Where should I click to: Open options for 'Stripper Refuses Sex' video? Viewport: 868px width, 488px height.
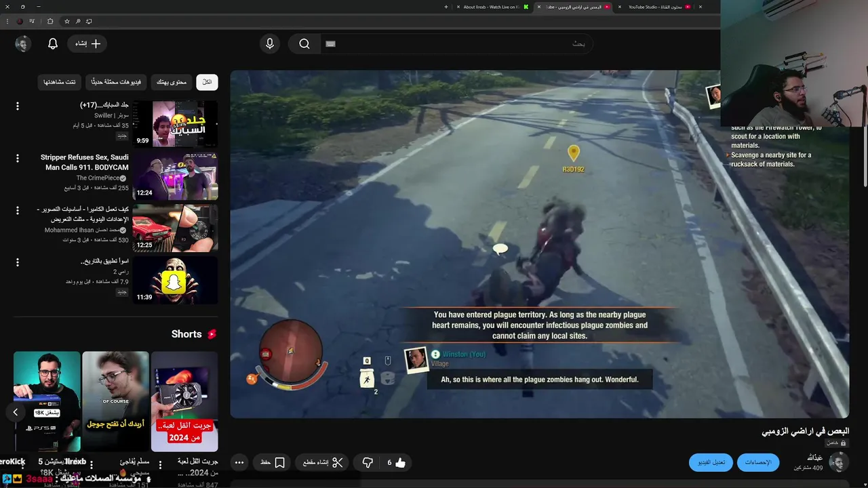point(18,158)
